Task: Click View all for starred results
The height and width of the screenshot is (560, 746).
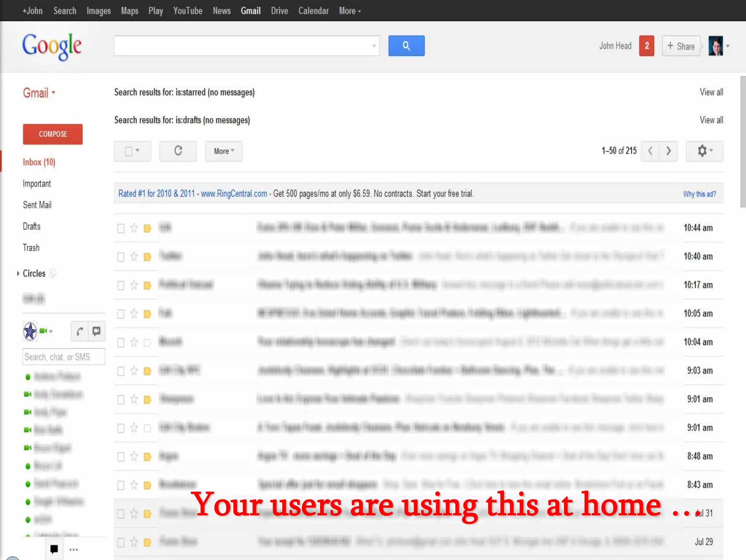Action: (x=711, y=92)
